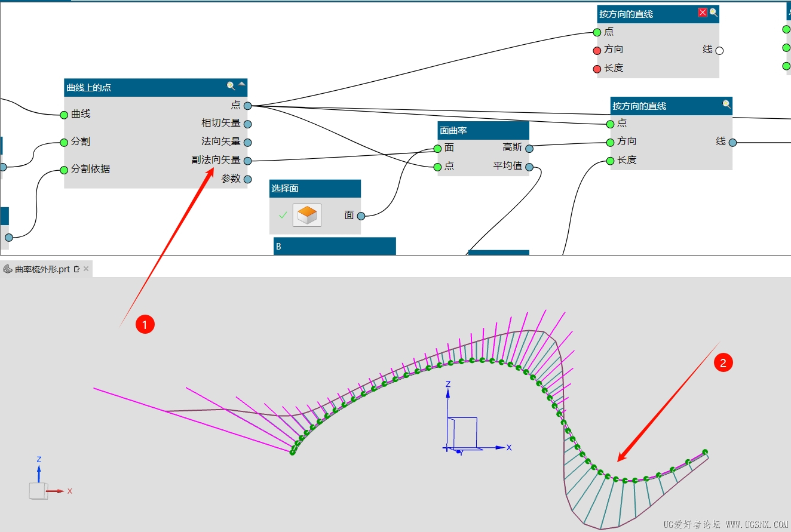Image resolution: width=791 pixels, height=532 pixels.
Task: Click the magnifier on lower 按方向的直线 node
Action: click(726, 104)
